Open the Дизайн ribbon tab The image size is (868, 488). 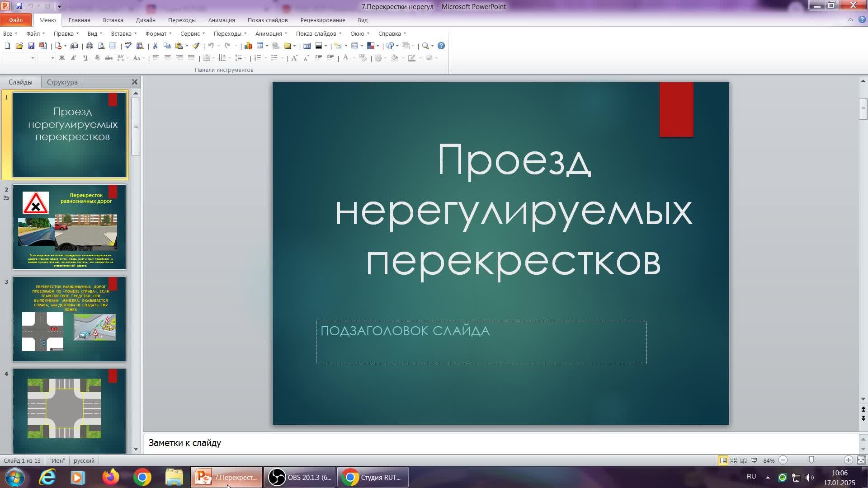pyautogui.click(x=145, y=20)
